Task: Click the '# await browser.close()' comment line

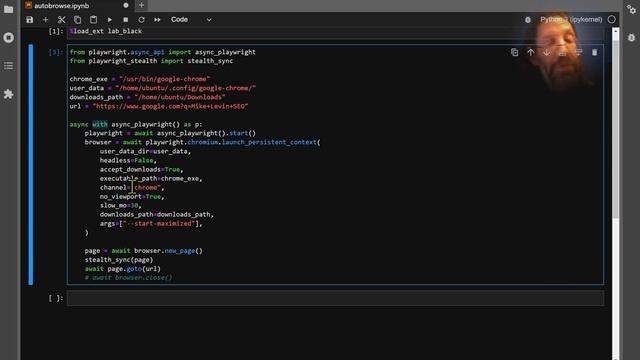Action: [128, 278]
